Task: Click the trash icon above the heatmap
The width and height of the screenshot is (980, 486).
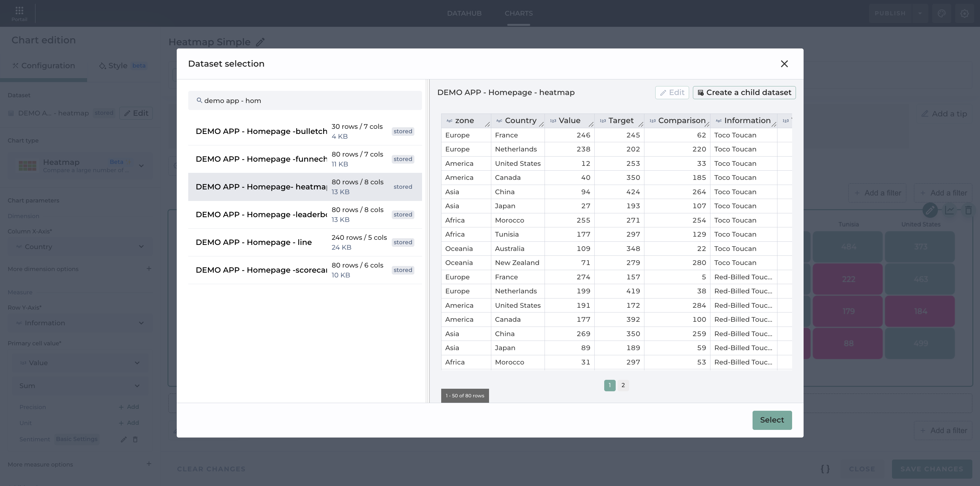Action: [x=968, y=210]
